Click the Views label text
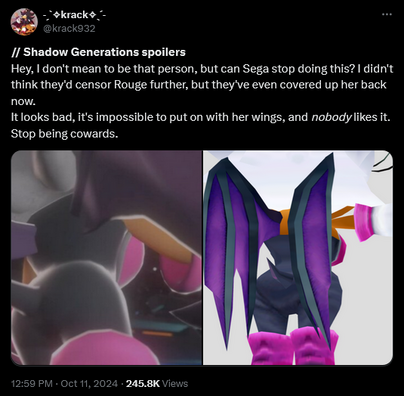 click(176, 383)
